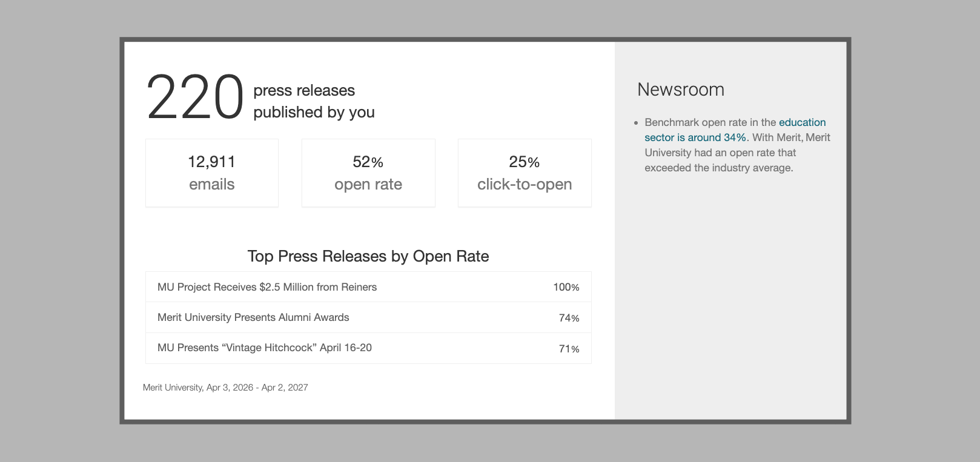
Task: Select the 12,911 emails stat card
Action: click(x=211, y=173)
